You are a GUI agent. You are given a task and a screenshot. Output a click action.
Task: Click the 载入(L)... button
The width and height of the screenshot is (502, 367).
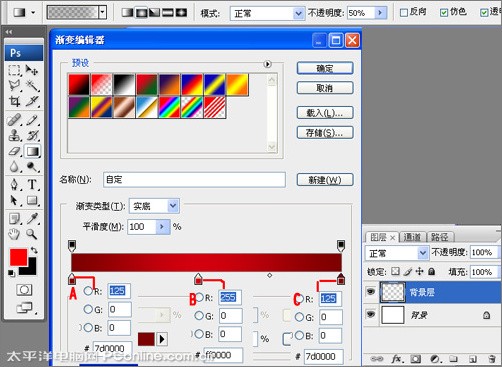coord(325,113)
